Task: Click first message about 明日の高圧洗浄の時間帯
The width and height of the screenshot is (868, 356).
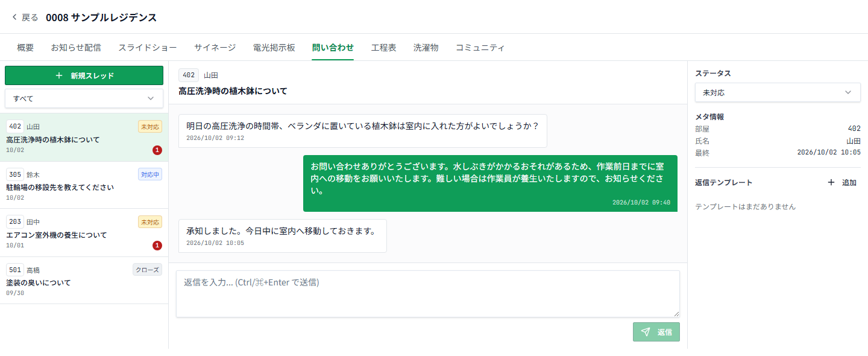Action: tap(362, 131)
